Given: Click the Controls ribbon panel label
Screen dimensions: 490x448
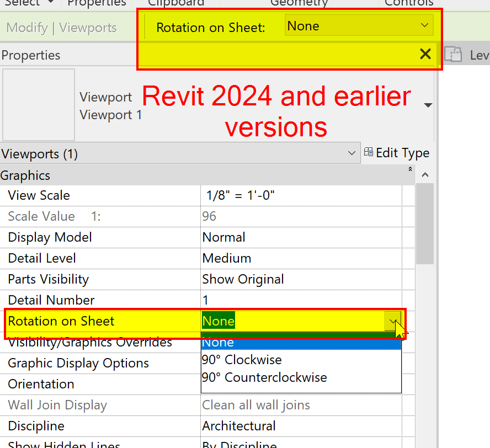Looking at the screenshot, I should 409,4.
